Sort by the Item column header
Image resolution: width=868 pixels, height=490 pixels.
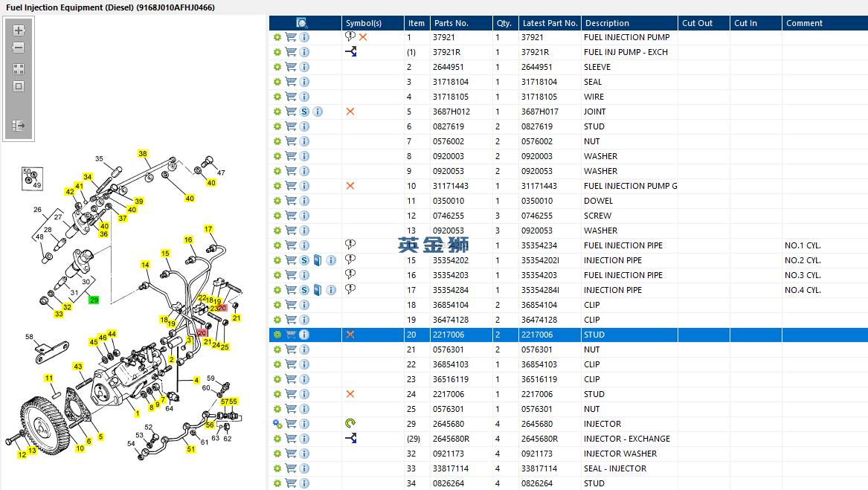point(417,23)
